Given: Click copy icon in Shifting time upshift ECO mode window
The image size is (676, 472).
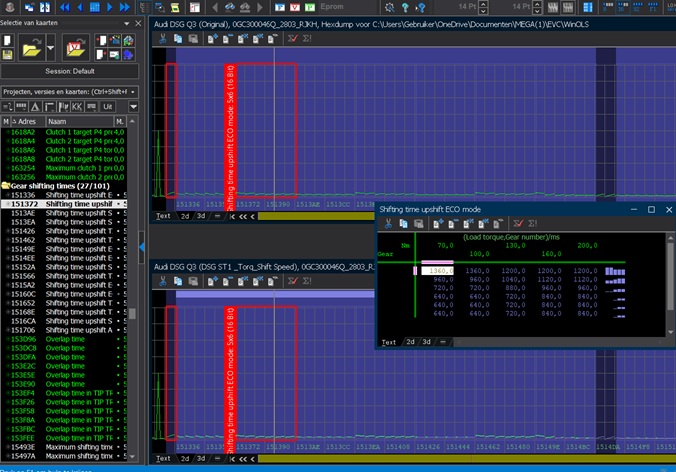Looking at the screenshot, I should click(404, 223).
